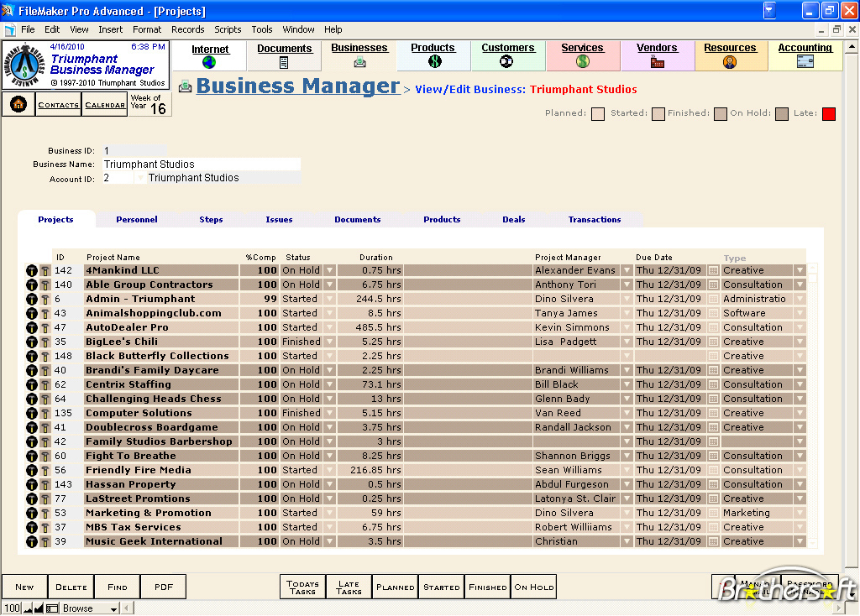
Task: Click the info icon beside project 4Mankind LLC
Action: click(33, 270)
